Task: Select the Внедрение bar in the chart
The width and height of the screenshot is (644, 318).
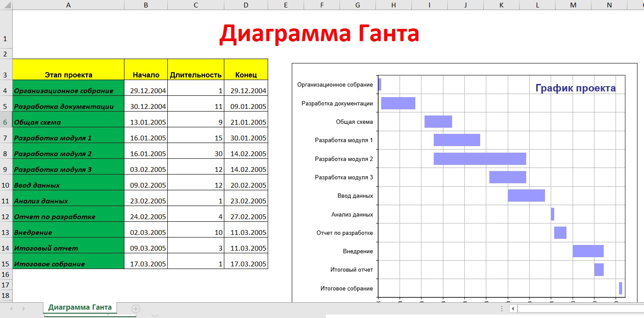Action: pyautogui.click(x=587, y=251)
